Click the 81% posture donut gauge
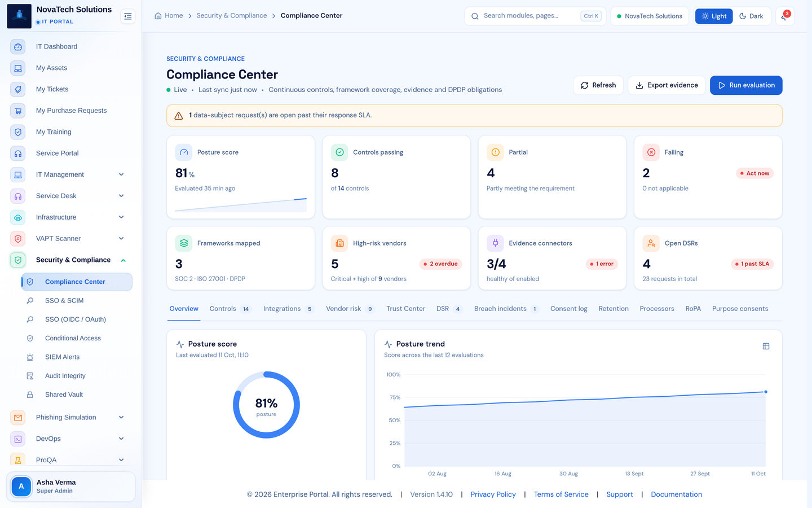 click(x=266, y=405)
